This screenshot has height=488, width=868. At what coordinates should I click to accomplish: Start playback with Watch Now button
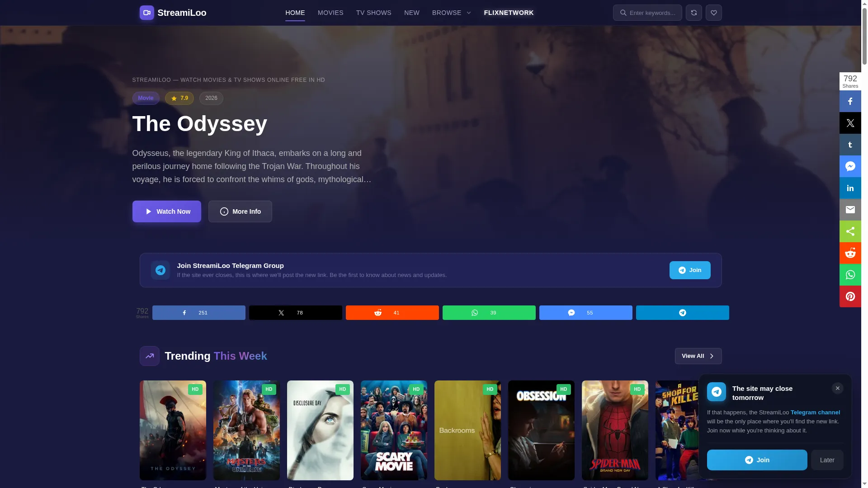pyautogui.click(x=166, y=211)
